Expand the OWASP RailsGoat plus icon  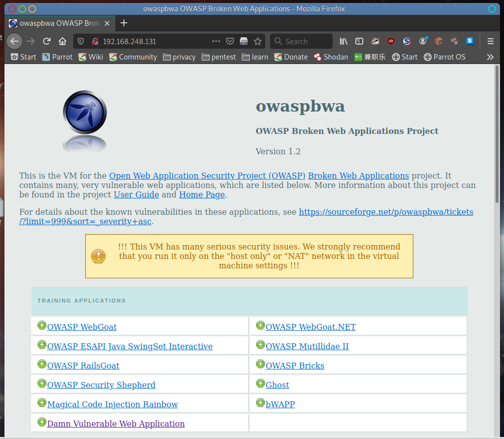pyautogui.click(x=42, y=364)
